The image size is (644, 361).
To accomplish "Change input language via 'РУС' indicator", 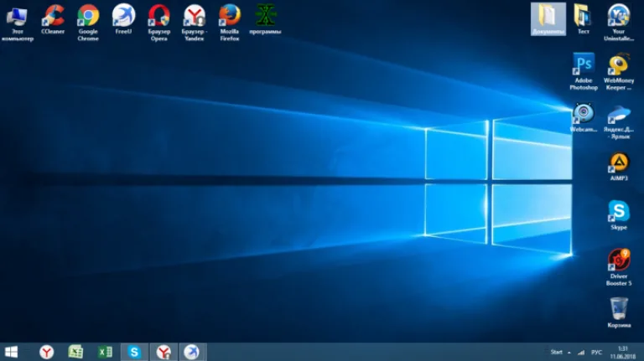I will [x=596, y=353].
